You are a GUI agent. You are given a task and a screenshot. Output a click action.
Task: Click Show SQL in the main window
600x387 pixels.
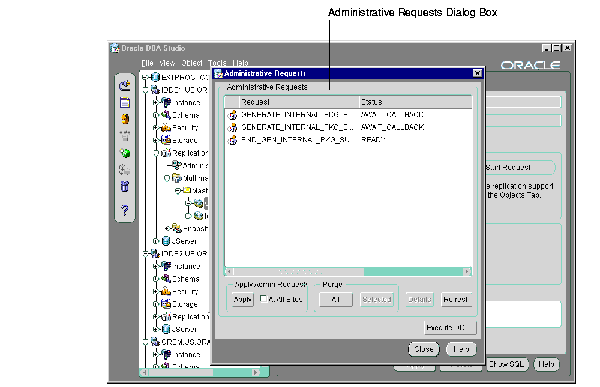point(507,364)
